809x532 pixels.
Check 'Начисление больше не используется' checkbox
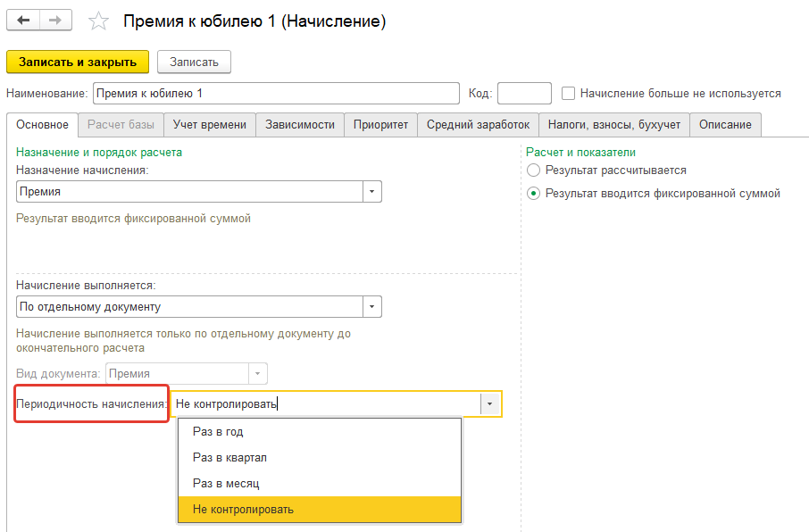568,93
